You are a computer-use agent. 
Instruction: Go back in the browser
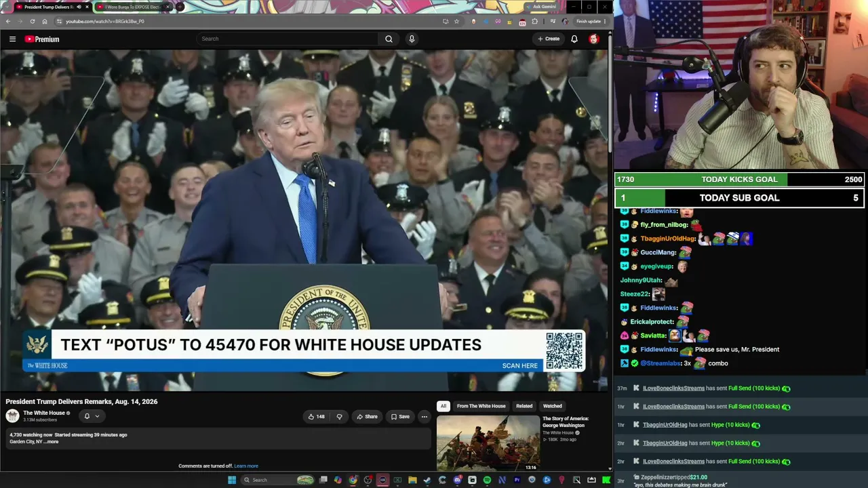point(8,21)
